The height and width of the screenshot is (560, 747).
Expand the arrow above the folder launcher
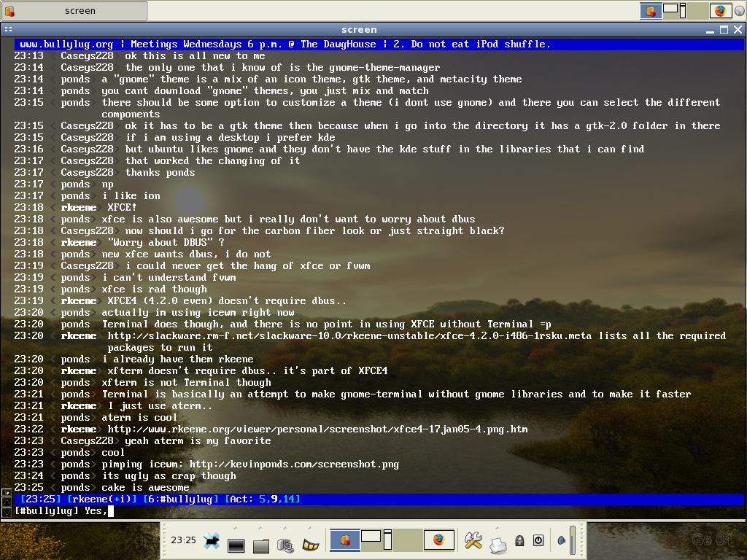[260, 528]
